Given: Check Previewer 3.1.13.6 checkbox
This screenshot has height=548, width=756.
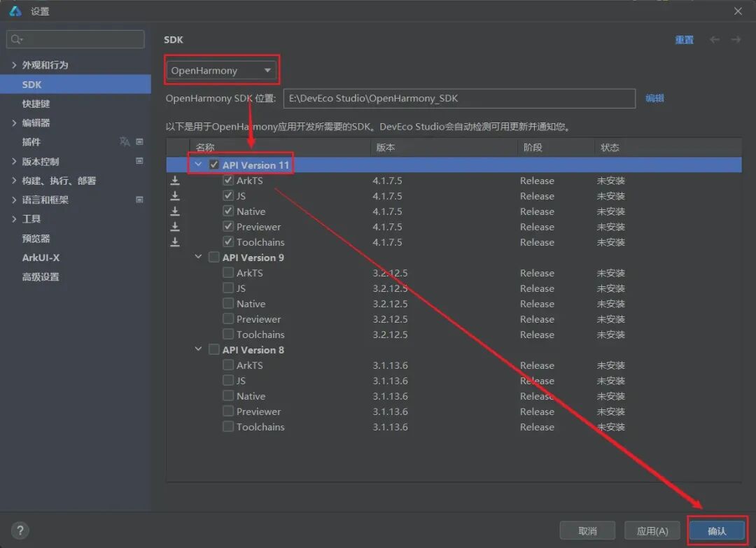Looking at the screenshot, I should [x=228, y=412].
